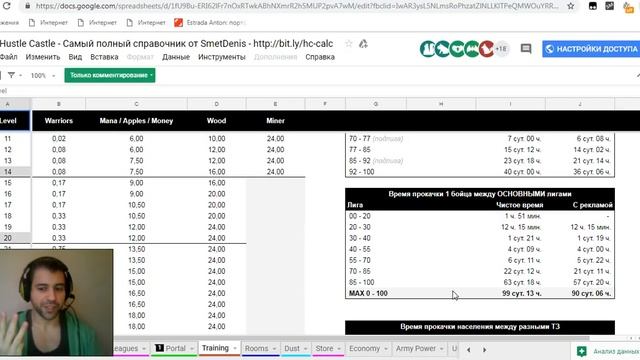Viewport: 640px width, 360px height.
Task: Select the 1 ч. 51 мин. cell
Action: [511, 216]
